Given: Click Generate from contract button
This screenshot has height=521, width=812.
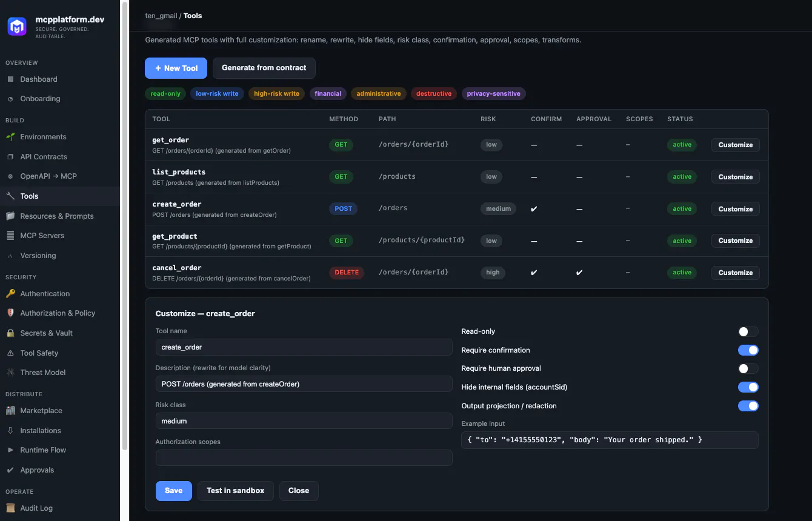Looking at the screenshot, I should click(x=264, y=68).
